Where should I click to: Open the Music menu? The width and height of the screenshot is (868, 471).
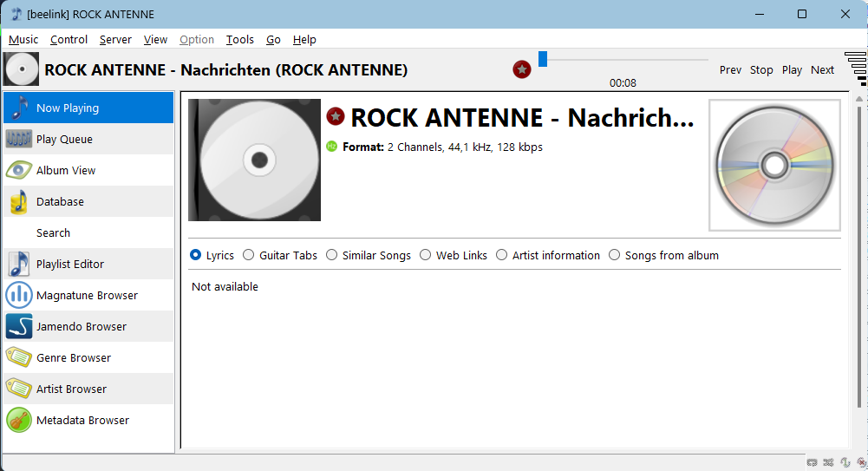tap(23, 39)
